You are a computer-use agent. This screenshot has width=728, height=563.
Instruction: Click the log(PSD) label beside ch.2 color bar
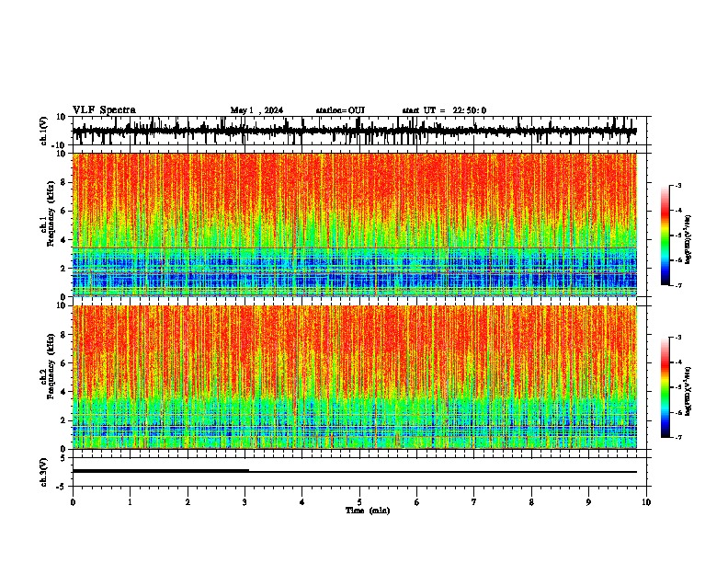click(x=688, y=391)
